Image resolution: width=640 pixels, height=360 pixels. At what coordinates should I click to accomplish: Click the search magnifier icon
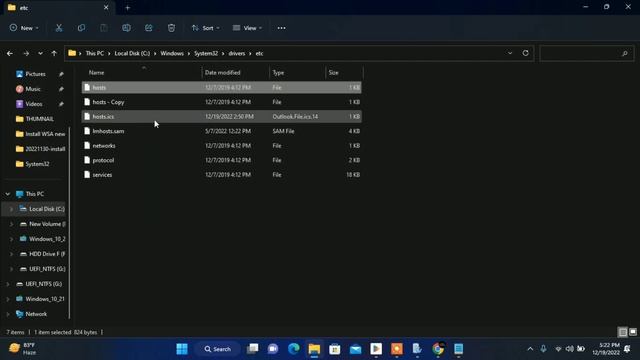tap(624, 53)
